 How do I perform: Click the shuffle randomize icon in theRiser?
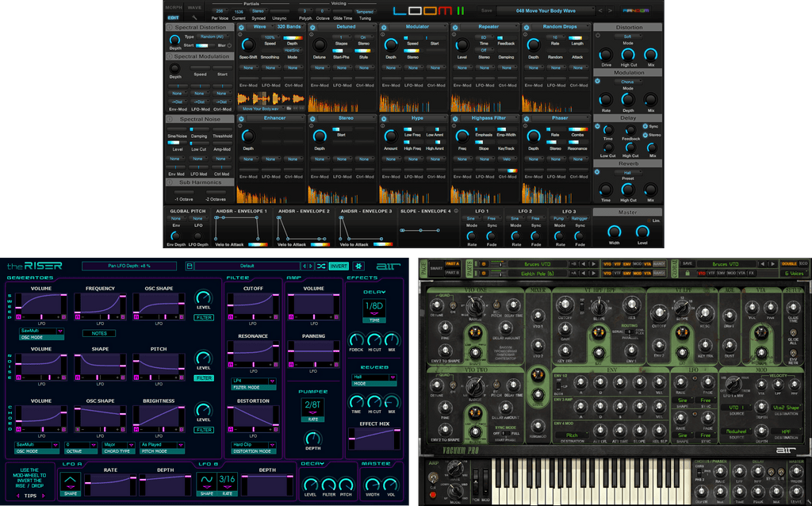[321, 266]
